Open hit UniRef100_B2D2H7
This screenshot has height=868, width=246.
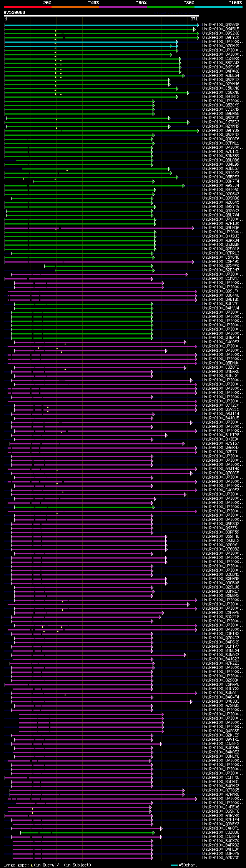221,270
